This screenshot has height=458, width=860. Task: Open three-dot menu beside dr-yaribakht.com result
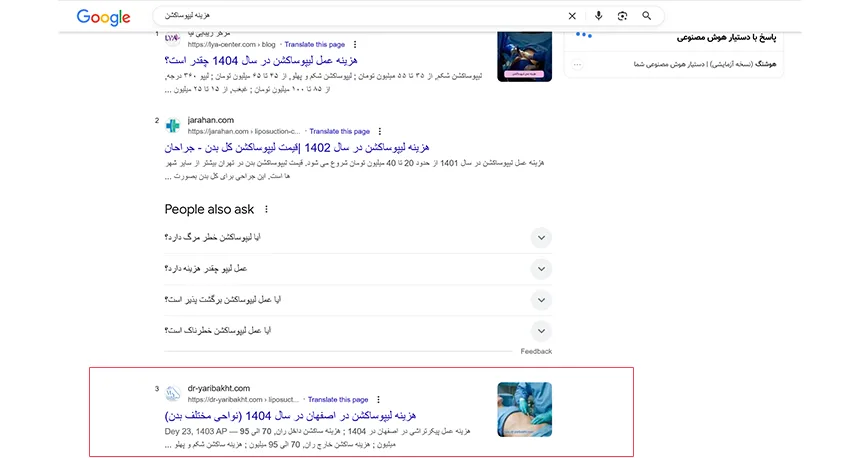[378, 399]
